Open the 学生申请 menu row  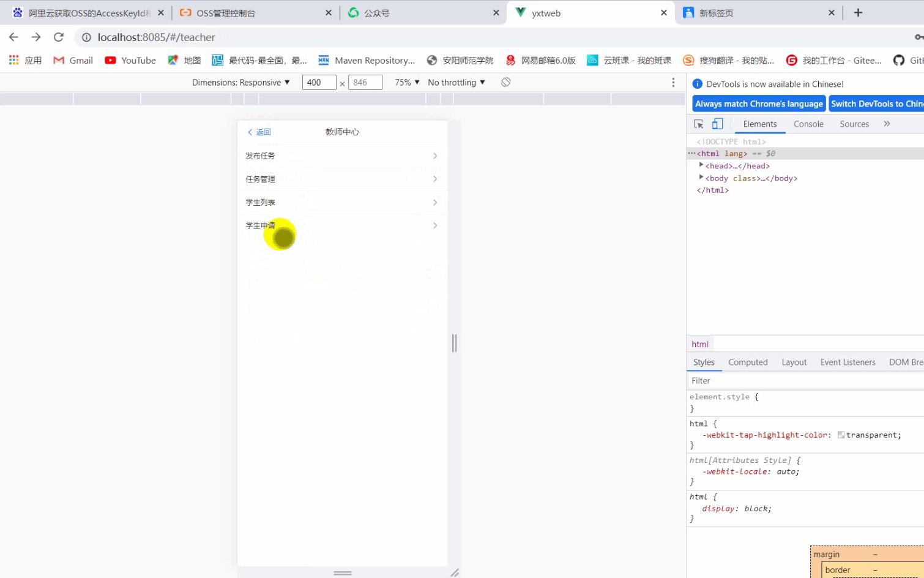pyautogui.click(x=342, y=225)
